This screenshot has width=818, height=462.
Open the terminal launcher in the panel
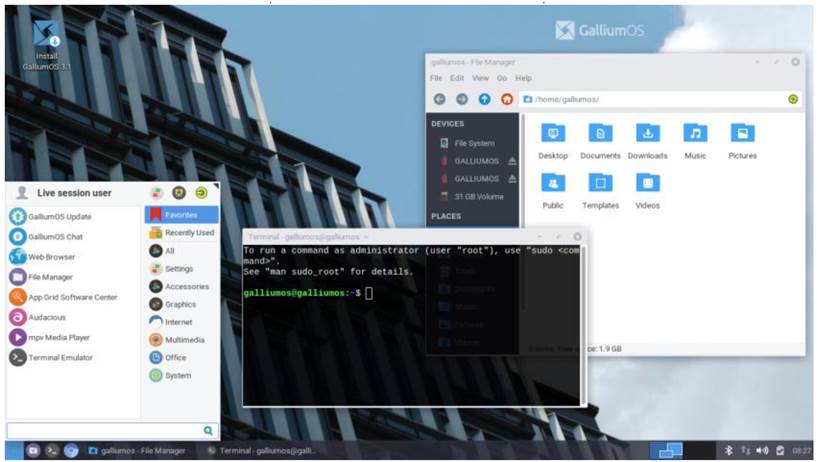coord(52,451)
